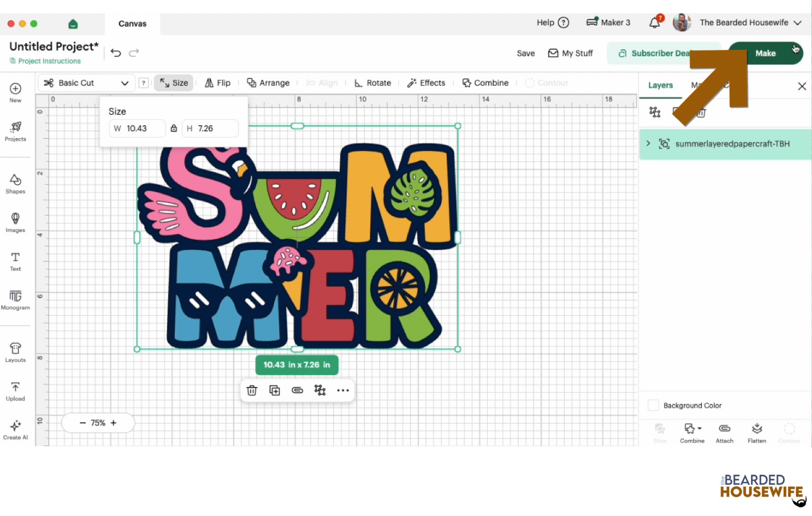Expand the summerlayeredpapercraft-TBH layer group

coord(648,144)
